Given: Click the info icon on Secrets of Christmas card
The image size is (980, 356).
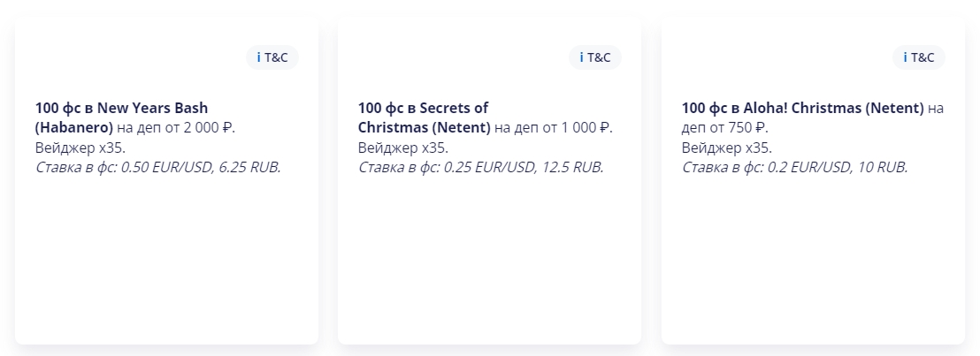Looking at the screenshot, I should click(x=582, y=57).
